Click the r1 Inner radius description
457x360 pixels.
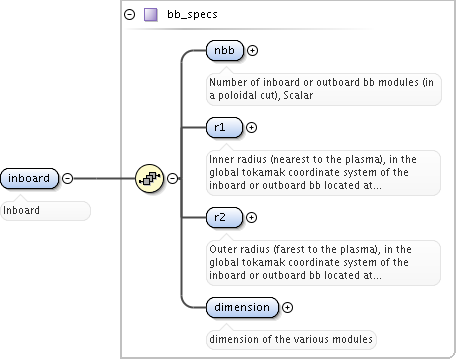(x=313, y=172)
